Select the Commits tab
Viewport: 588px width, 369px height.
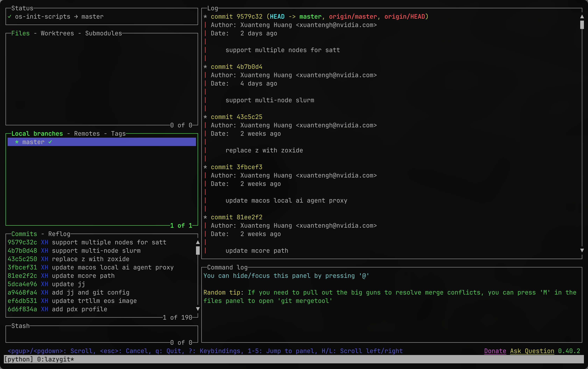24,234
